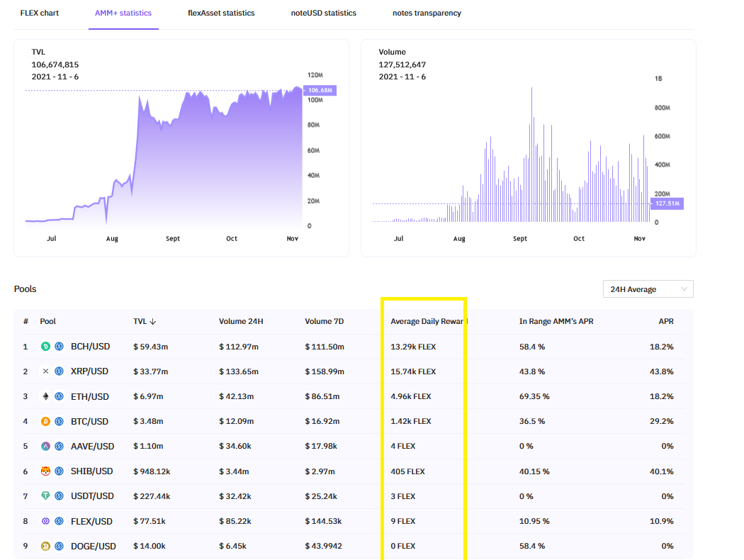Click the Volume 7D column header
744x560 pixels.
point(324,321)
